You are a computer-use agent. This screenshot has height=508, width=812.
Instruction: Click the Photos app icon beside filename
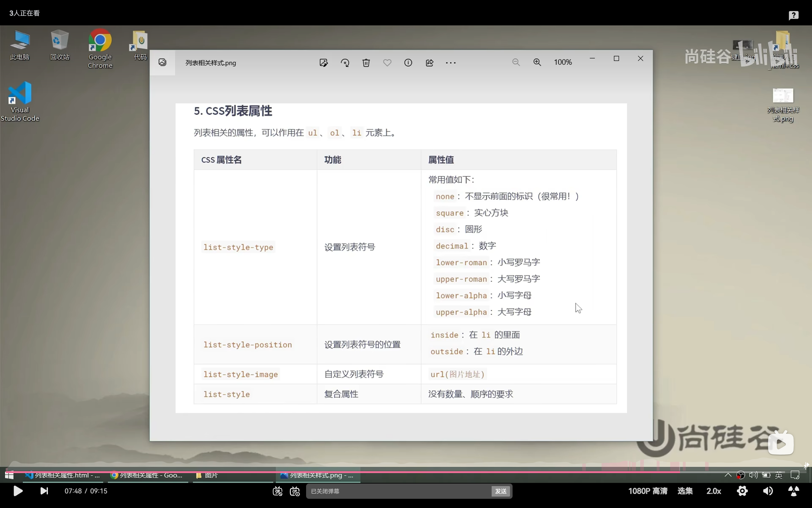[162, 63]
